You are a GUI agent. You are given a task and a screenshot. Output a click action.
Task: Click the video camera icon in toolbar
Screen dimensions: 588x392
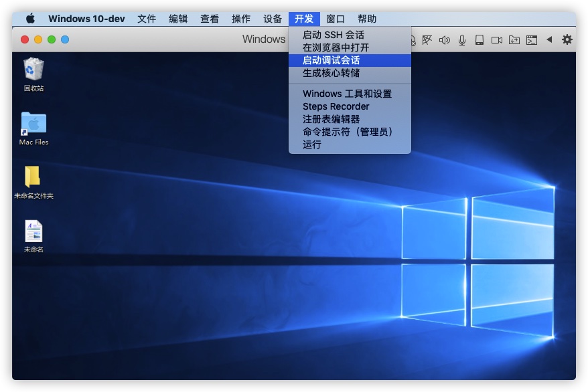tap(496, 39)
